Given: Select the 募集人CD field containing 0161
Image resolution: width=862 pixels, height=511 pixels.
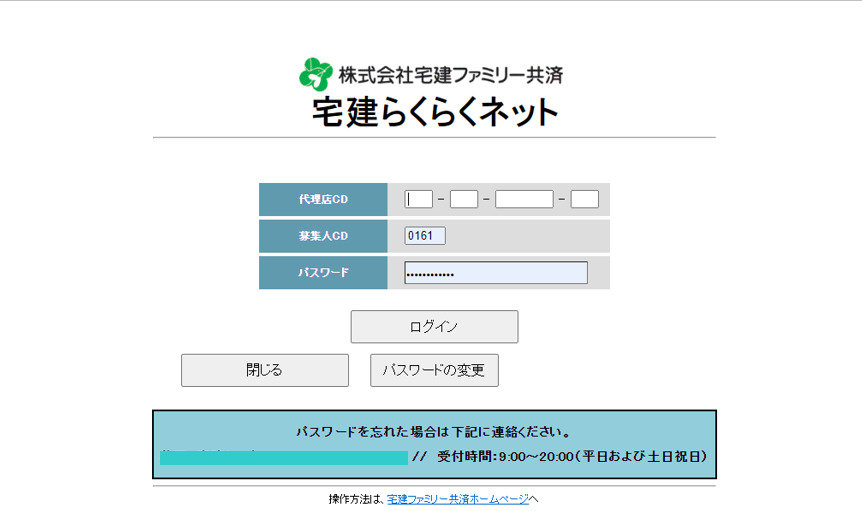Looking at the screenshot, I should (x=425, y=236).
